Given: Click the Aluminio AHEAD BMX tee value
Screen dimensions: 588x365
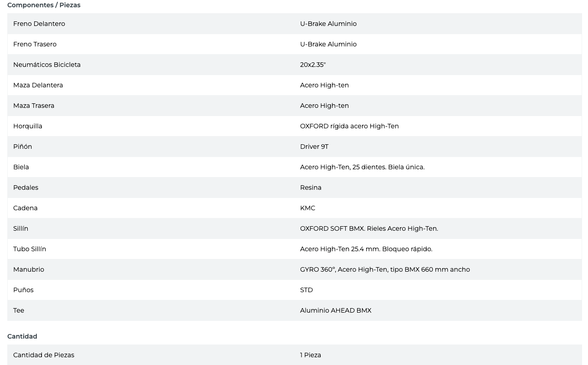Looking at the screenshot, I should (335, 310).
